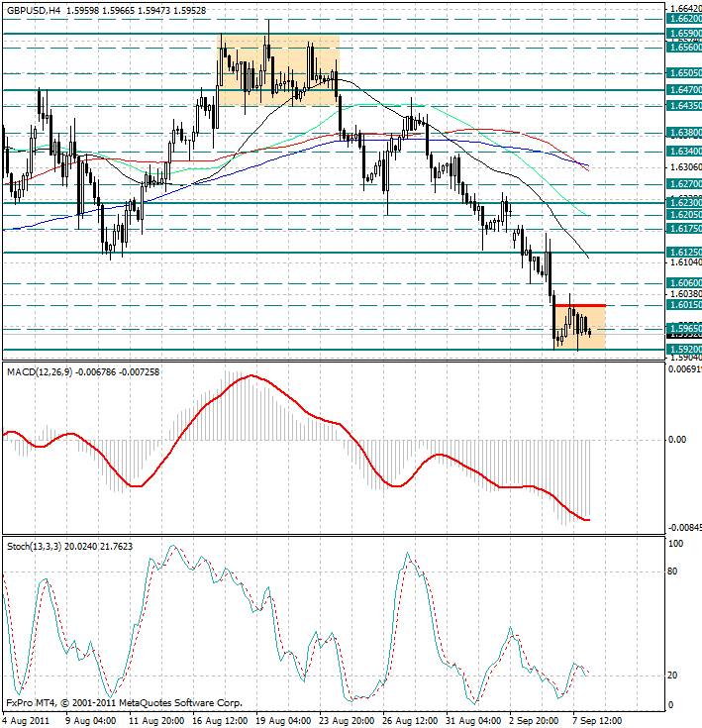Select the 1.6175 price level label
Image resolution: width=702 pixels, height=728 pixels.
[684, 229]
